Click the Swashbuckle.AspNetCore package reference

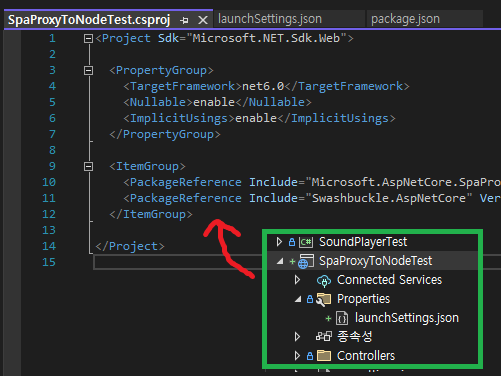tap(389, 198)
